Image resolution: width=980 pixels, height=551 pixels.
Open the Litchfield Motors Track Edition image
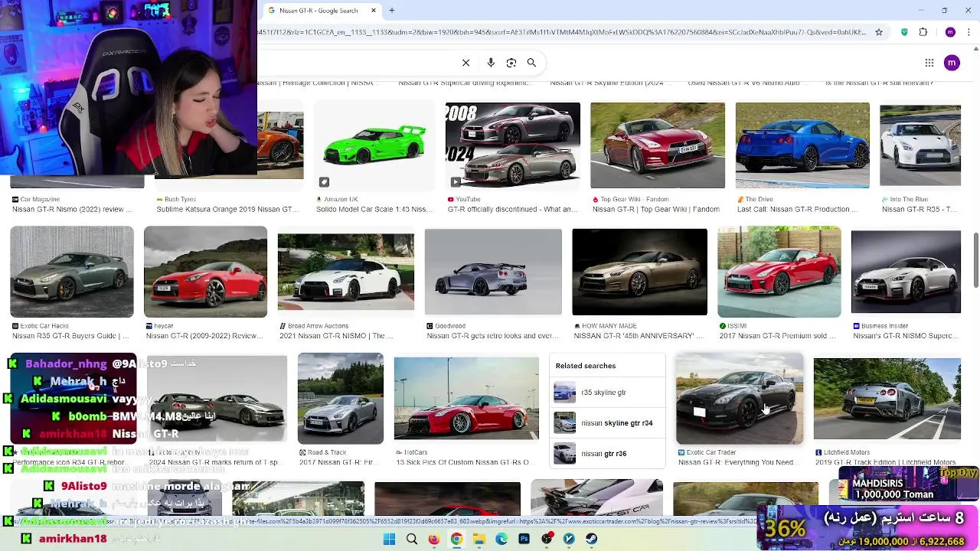point(887,399)
